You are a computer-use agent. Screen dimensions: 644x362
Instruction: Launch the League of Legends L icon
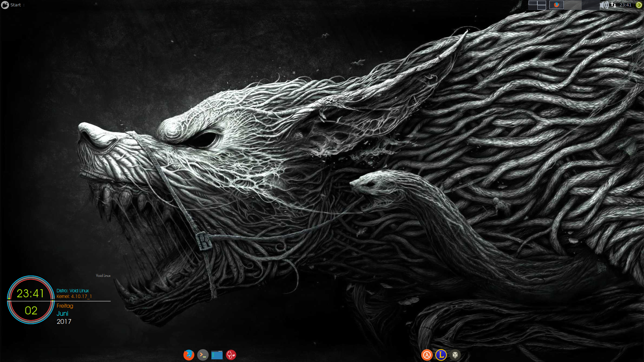click(x=441, y=355)
